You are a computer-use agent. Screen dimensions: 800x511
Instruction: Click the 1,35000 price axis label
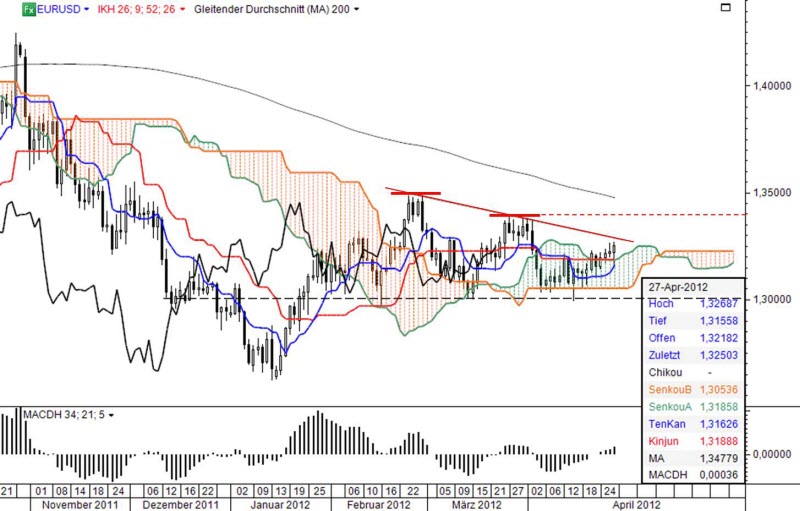(772, 193)
